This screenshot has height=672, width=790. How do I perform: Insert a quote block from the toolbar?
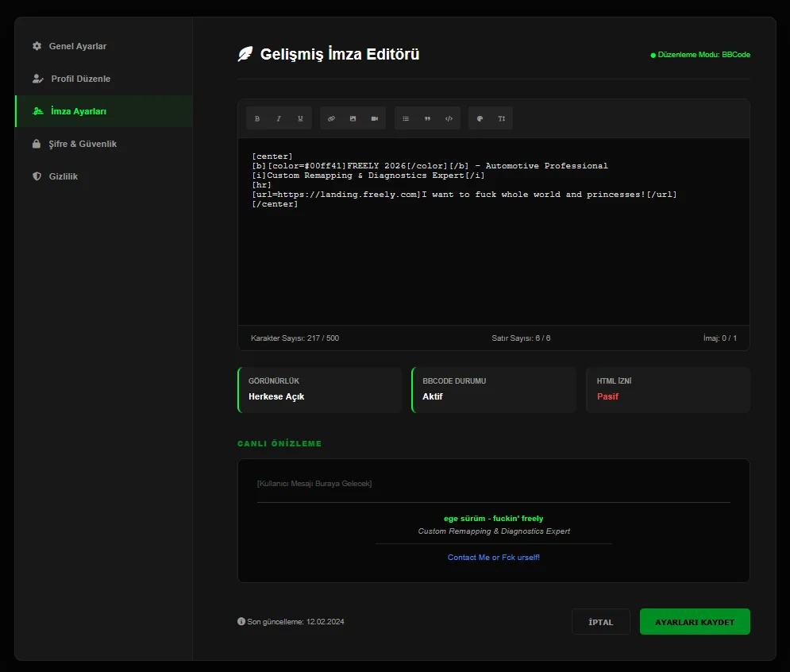click(427, 118)
